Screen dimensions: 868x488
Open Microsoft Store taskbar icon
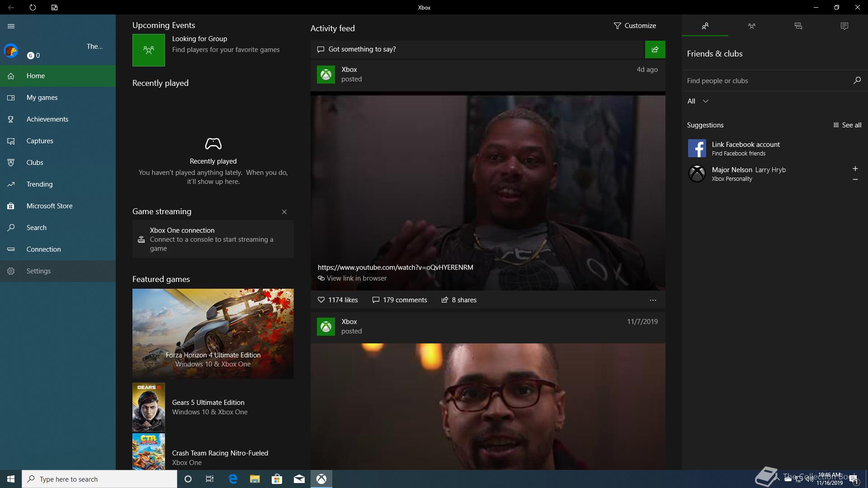(277, 479)
